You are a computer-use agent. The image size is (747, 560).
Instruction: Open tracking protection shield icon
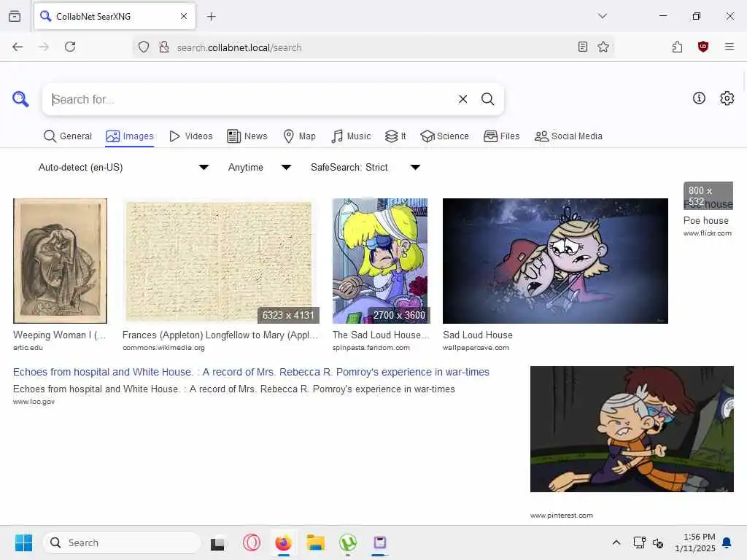click(x=144, y=47)
